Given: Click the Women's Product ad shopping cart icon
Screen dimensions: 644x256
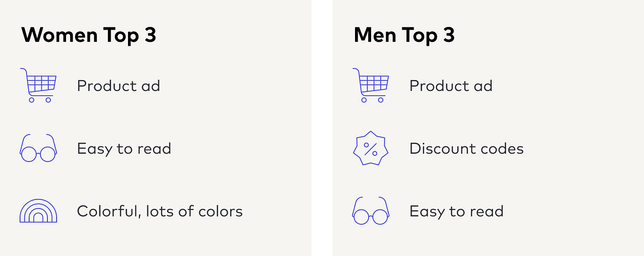Looking at the screenshot, I should tap(38, 85).
